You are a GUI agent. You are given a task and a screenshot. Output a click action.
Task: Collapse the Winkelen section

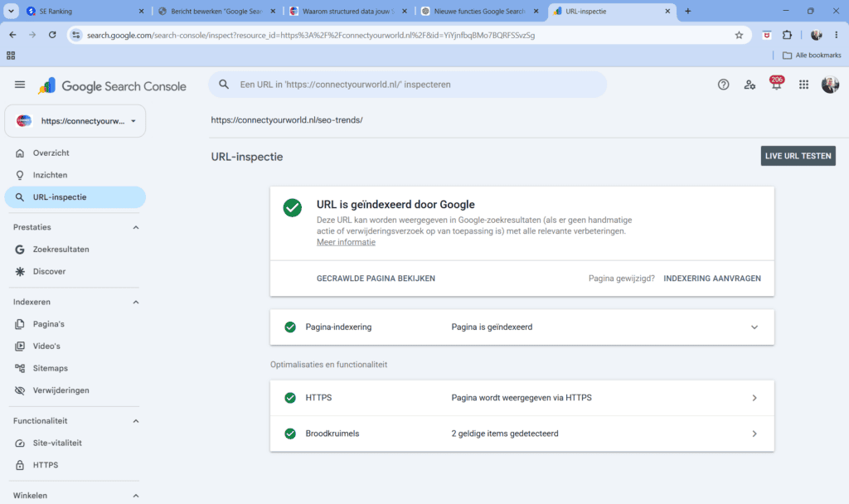coord(136,496)
